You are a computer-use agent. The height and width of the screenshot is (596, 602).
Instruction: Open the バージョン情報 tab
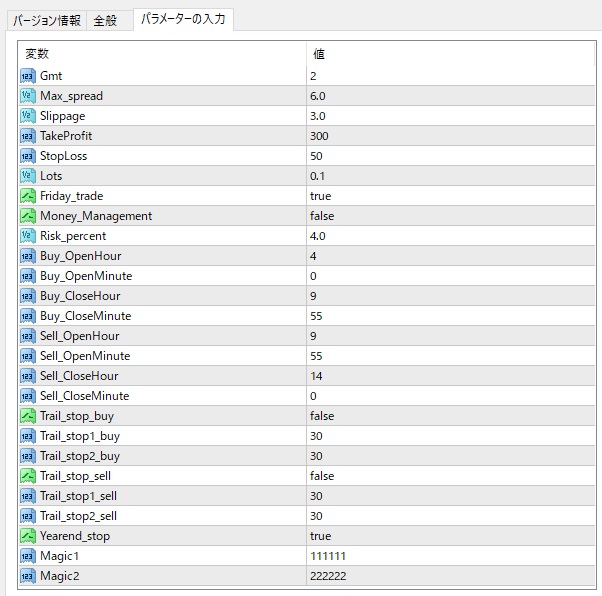46,20
